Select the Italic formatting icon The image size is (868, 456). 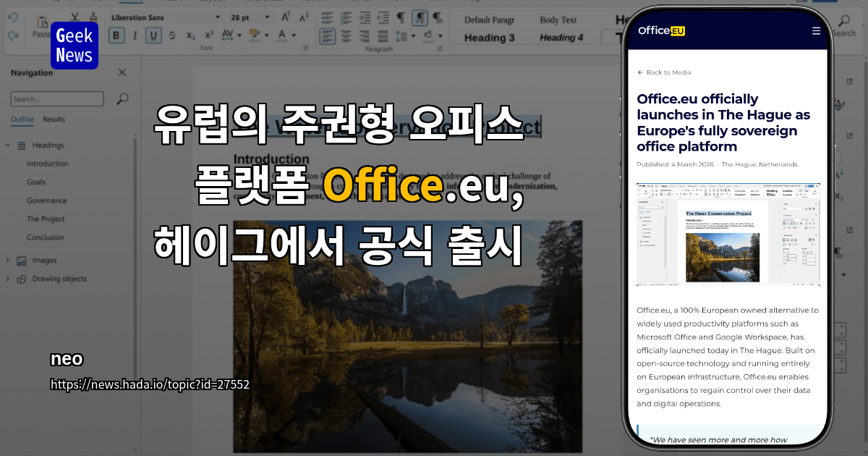pos(135,34)
